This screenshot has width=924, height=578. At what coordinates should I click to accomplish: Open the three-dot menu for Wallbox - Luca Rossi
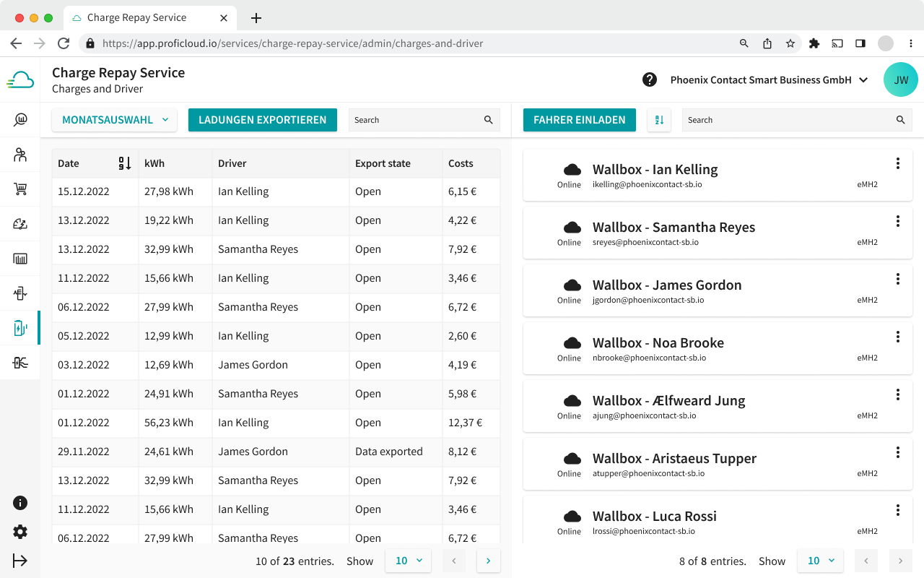(x=897, y=510)
